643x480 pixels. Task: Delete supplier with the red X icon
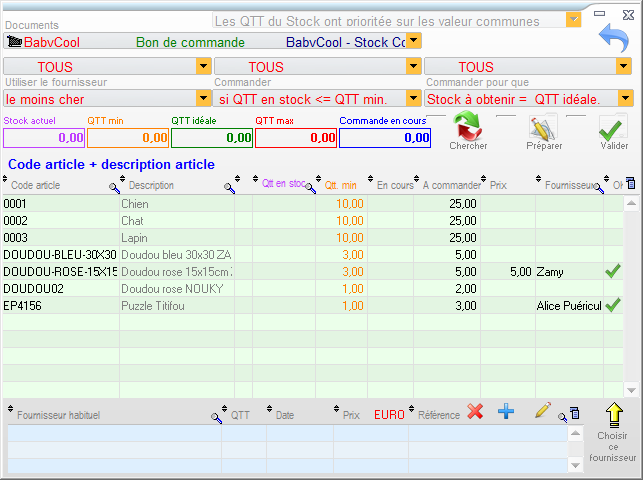point(475,412)
